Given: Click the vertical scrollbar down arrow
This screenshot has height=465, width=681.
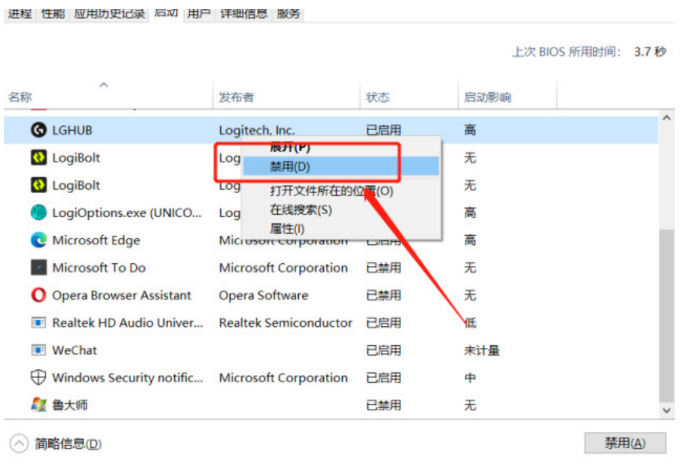Looking at the screenshot, I should point(666,411).
